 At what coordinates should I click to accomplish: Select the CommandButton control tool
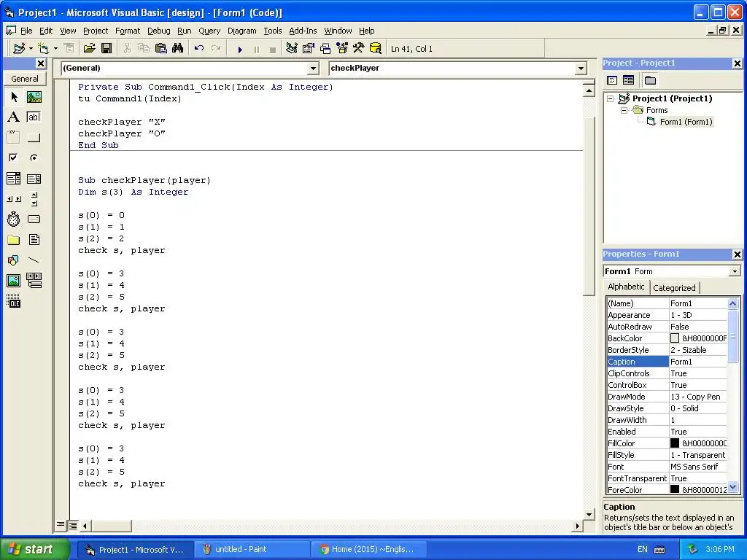34,138
